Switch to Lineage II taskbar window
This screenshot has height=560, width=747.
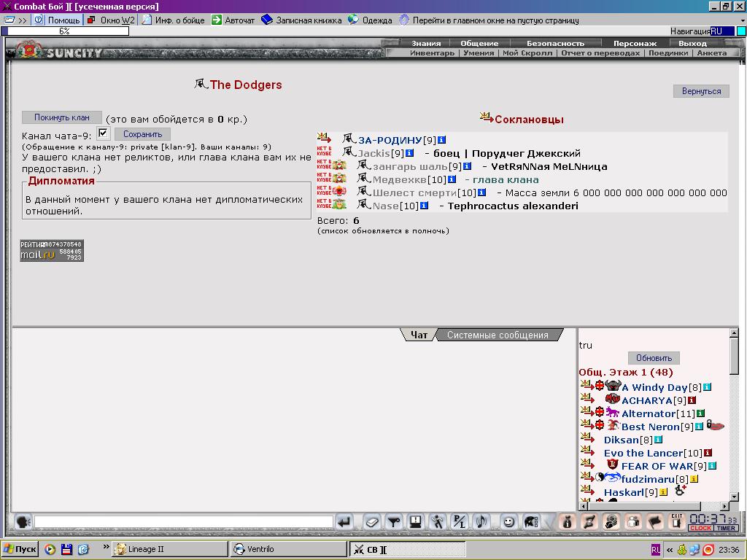click(170, 549)
